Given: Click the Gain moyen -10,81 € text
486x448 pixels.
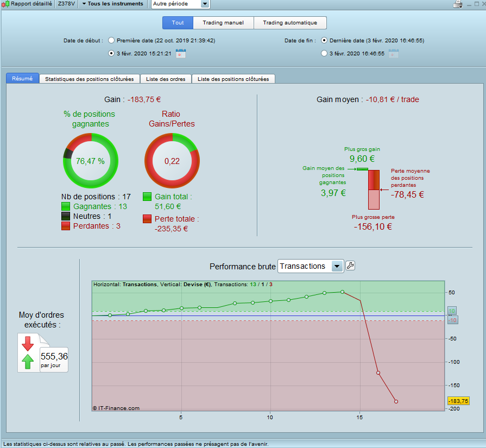Looking at the screenshot, I should click(x=368, y=99).
